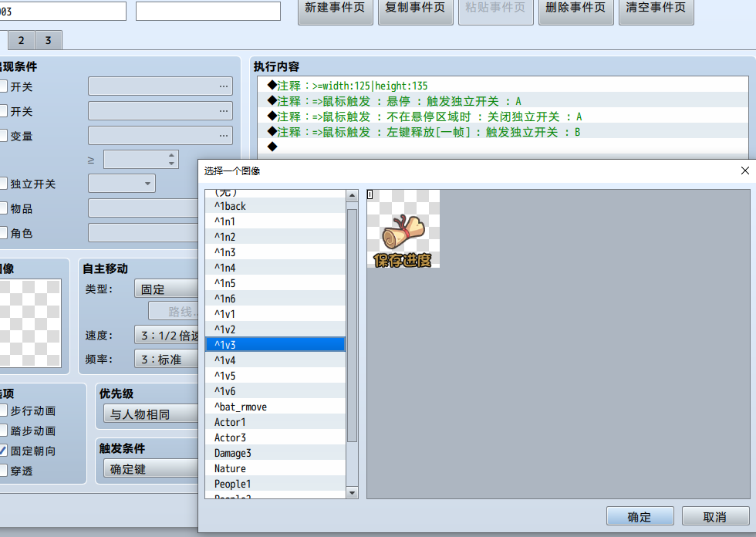Screen dimensions: 756x537
Task: Click the event note input field
Action: [208, 11]
